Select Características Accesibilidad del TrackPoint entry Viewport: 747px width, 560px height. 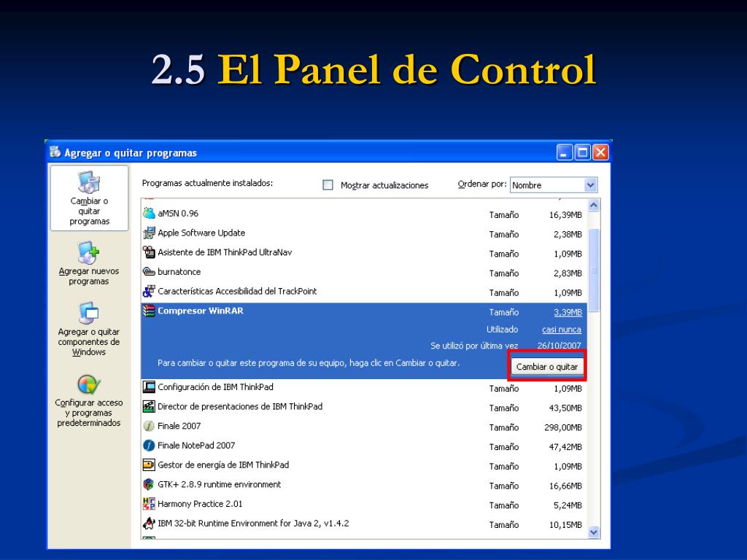(x=237, y=291)
